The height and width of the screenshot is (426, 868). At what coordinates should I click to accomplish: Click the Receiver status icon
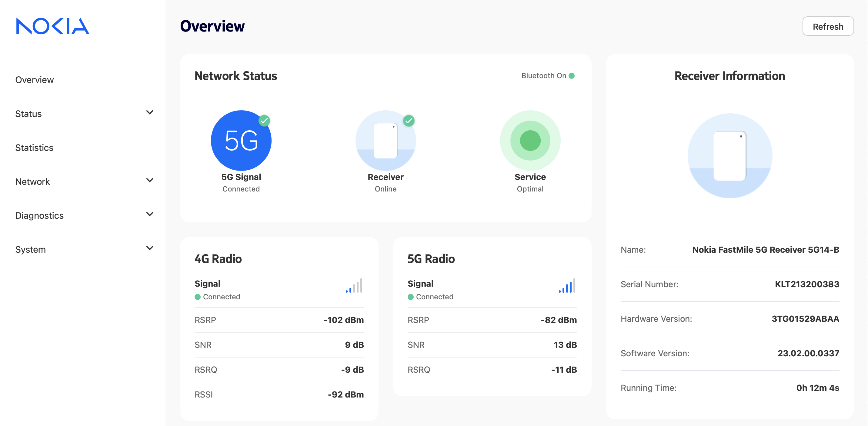(x=386, y=140)
